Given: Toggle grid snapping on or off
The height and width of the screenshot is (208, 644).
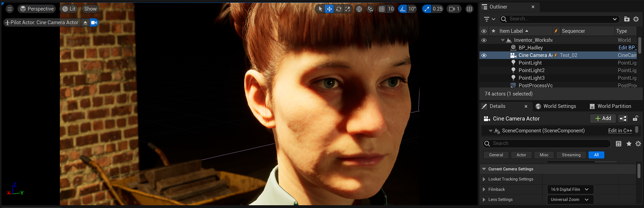Looking at the screenshot, I should (382, 9).
